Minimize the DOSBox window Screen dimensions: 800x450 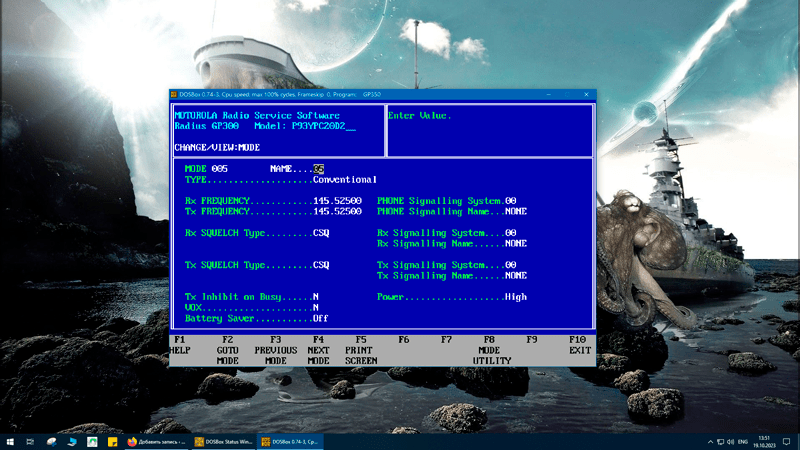548,94
